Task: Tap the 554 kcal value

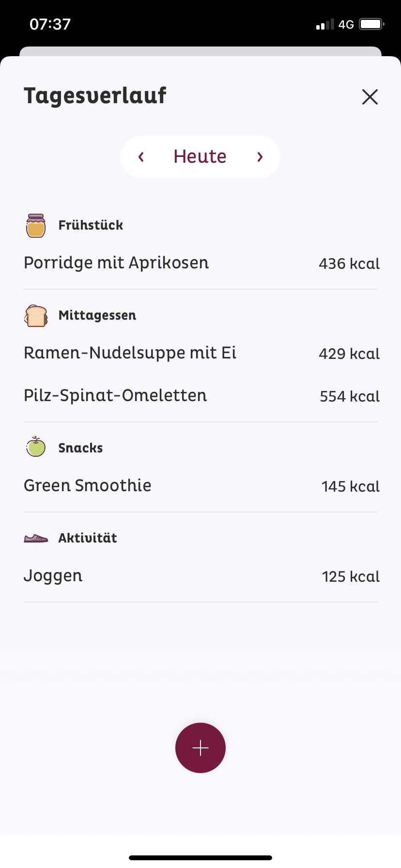Action: [350, 397]
